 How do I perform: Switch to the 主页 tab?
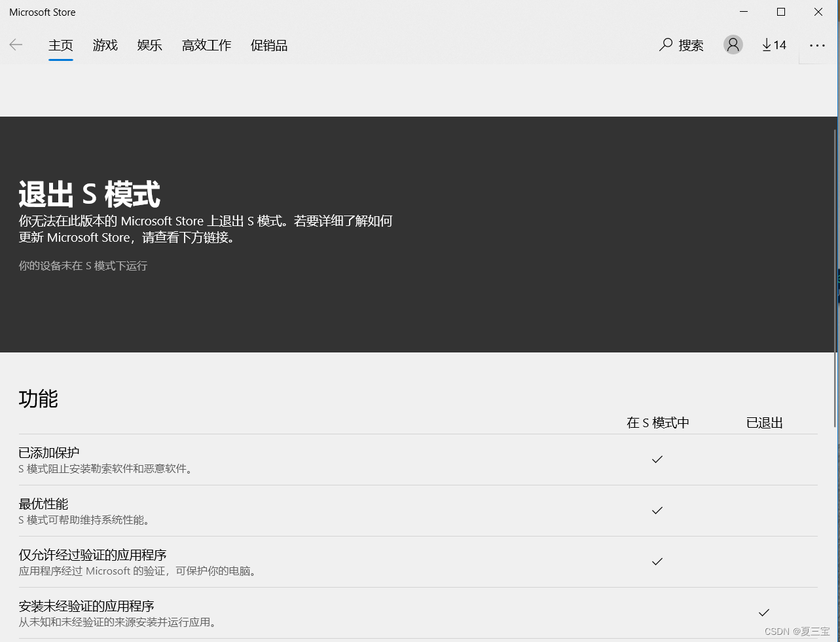pos(61,45)
